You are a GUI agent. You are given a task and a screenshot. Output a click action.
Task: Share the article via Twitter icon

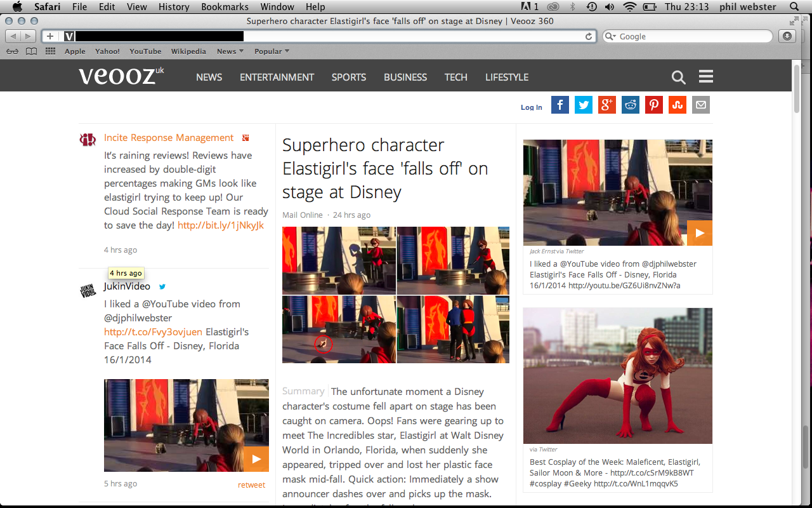583,105
